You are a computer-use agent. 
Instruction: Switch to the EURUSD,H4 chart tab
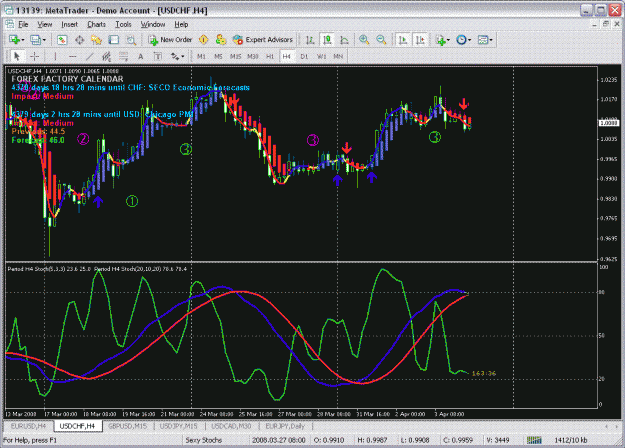click(28, 426)
